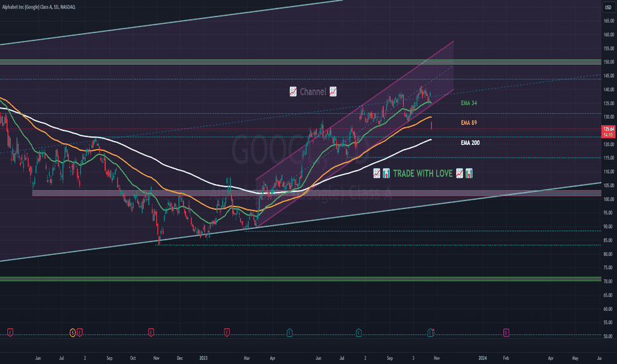
Task: Select the green horizontal zone at 70.00
Action: pos(301,279)
